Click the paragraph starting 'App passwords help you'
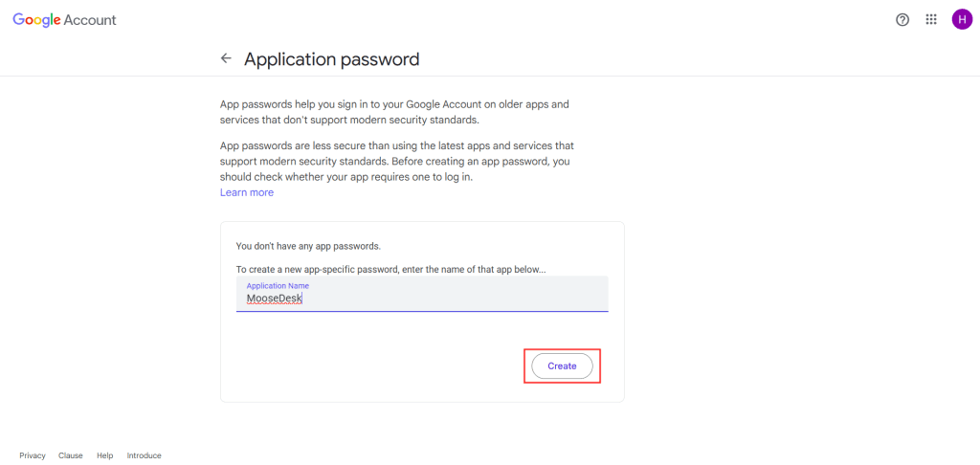The height and width of the screenshot is (465, 980). tap(394, 112)
